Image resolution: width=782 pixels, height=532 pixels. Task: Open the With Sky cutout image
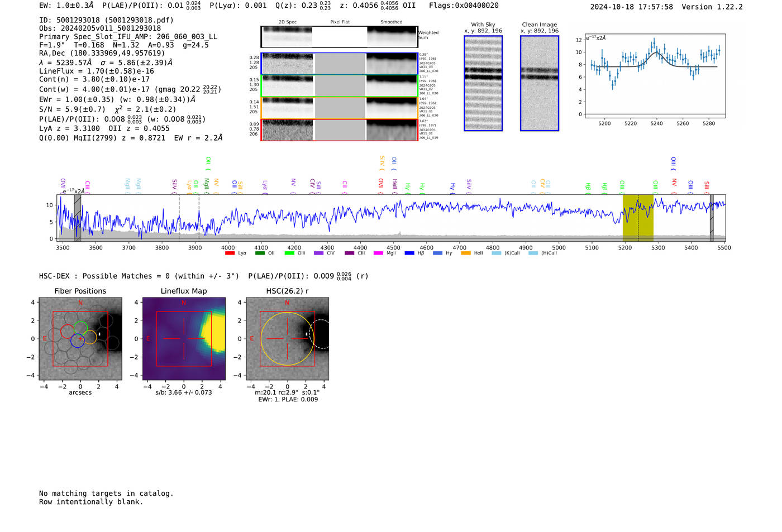(483, 83)
